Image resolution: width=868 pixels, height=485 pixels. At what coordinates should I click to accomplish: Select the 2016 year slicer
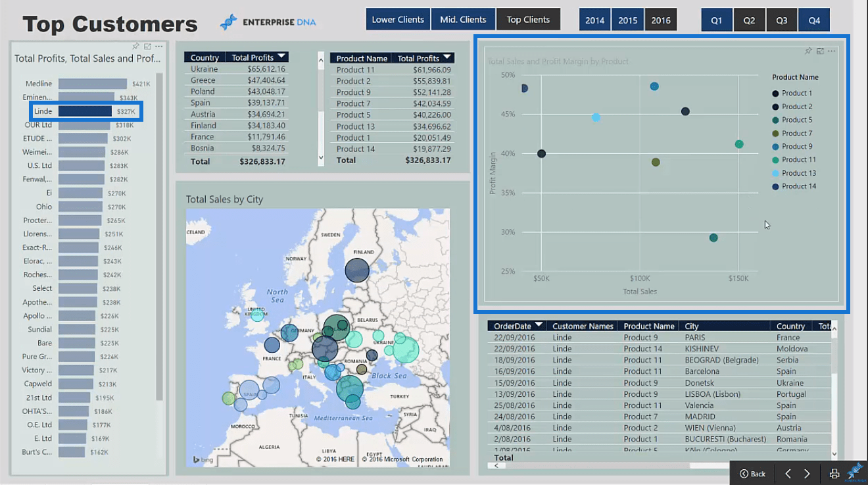click(x=661, y=20)
